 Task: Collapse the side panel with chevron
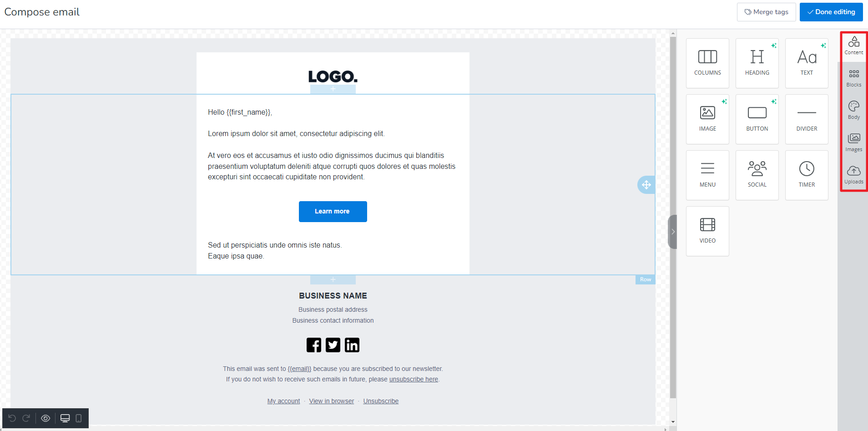pyautogui.click(x=673, y=232)
